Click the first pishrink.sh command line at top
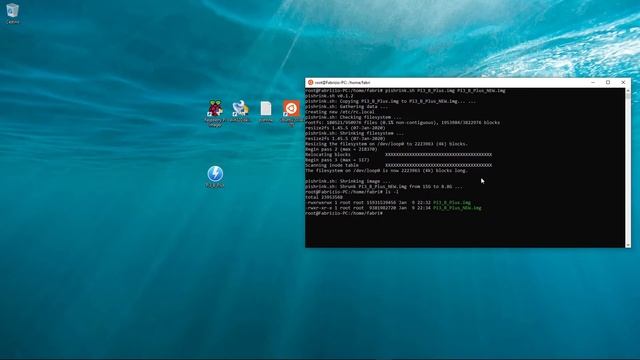640x360 pixels. [405, 91]
